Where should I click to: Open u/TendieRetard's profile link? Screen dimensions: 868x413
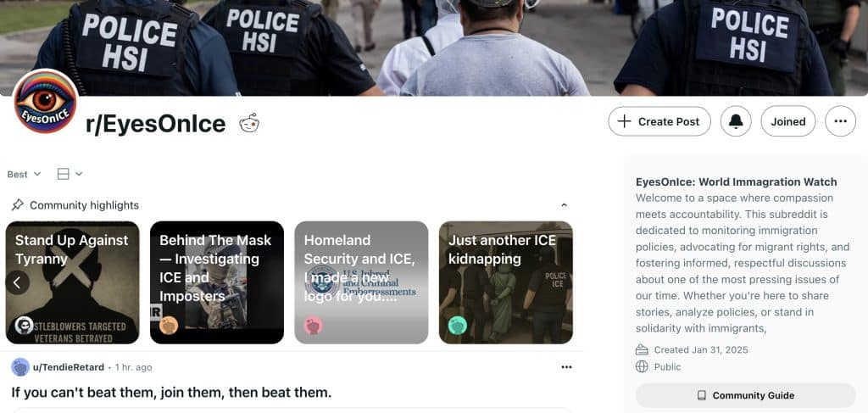69,367
